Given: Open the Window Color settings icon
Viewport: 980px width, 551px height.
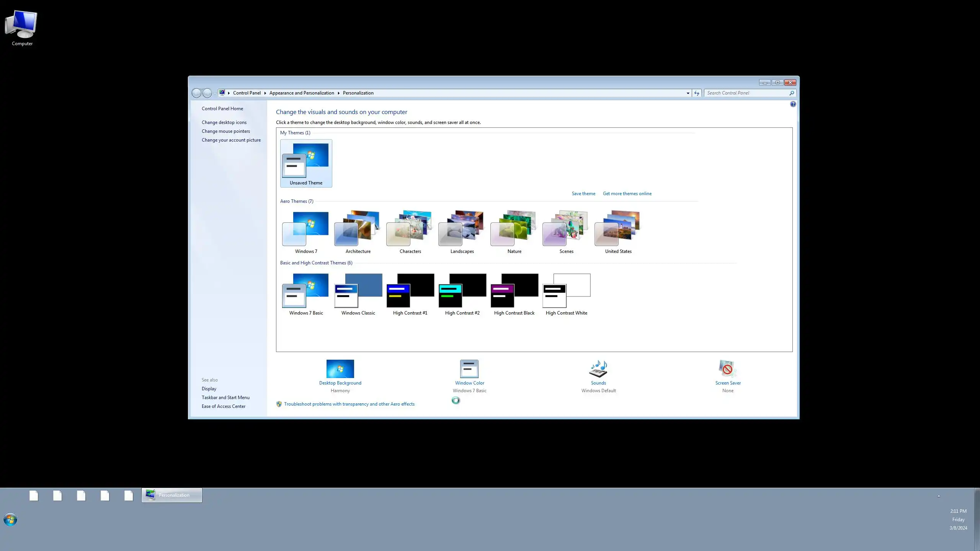Looking at the screenshot, I should pos(469,369).
